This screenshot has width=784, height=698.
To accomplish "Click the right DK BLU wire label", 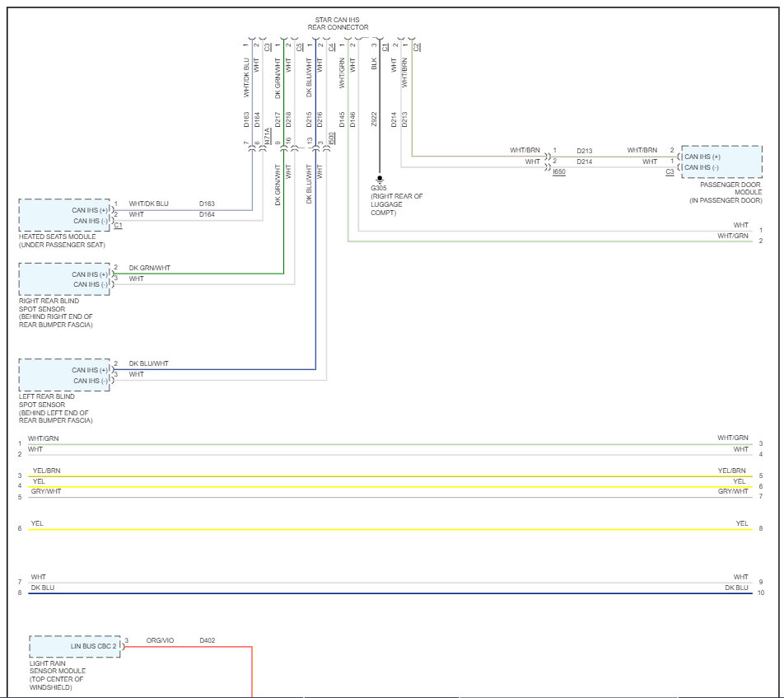I will tap(736, 588).
